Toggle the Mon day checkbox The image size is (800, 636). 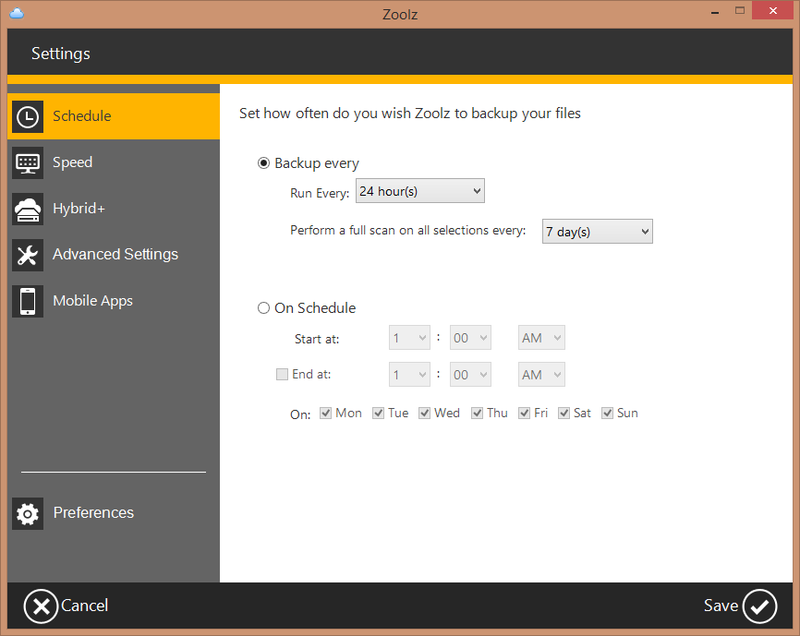pos(326,413)
